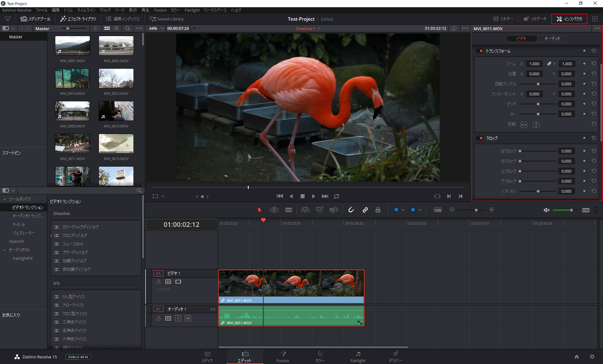603x364 pixels.
Task: Add a blue flag to the clip
Action: [396, 210]
